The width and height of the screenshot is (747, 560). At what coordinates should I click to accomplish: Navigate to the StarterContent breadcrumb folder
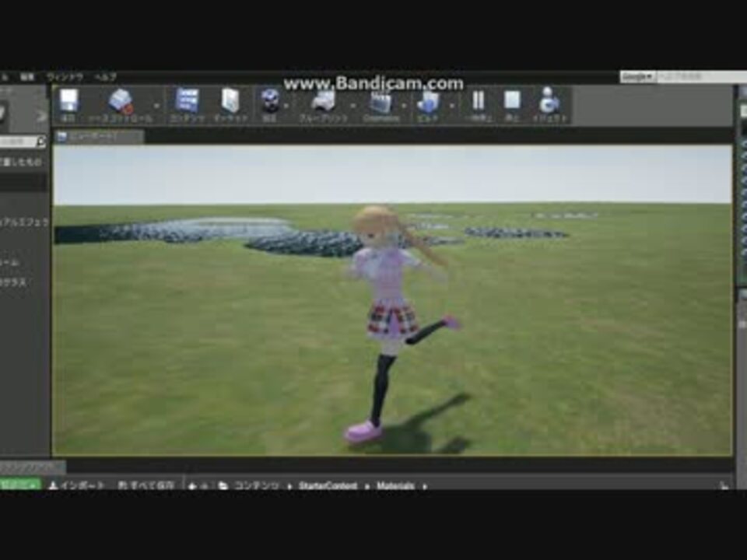coord(328,485)
